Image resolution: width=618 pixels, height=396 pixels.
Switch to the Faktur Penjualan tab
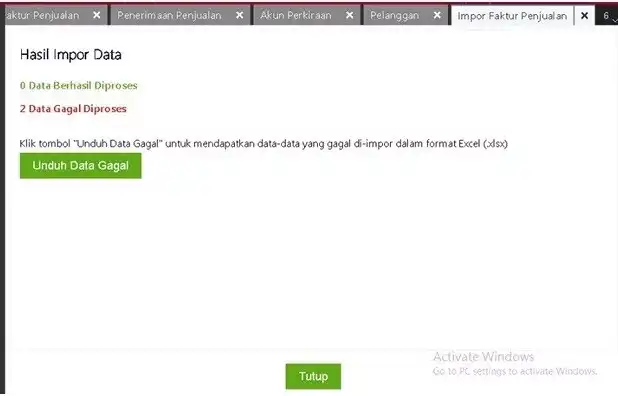click(43, 15)
